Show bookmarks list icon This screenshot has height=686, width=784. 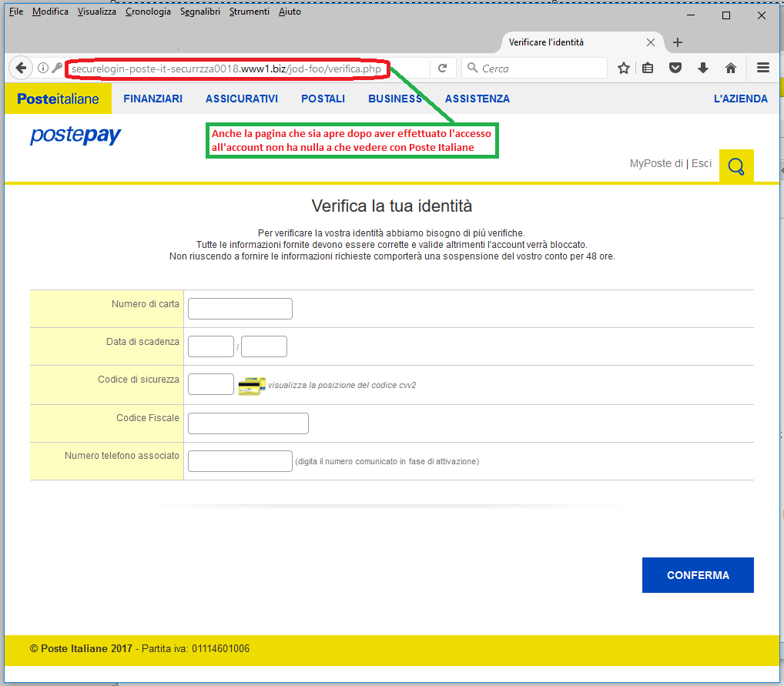648,68
